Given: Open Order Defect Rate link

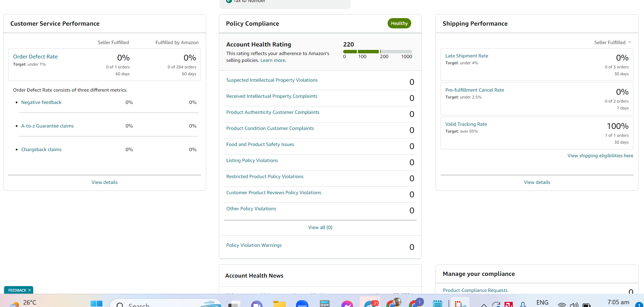Looking at the screenshot, I should coord(35,57).
